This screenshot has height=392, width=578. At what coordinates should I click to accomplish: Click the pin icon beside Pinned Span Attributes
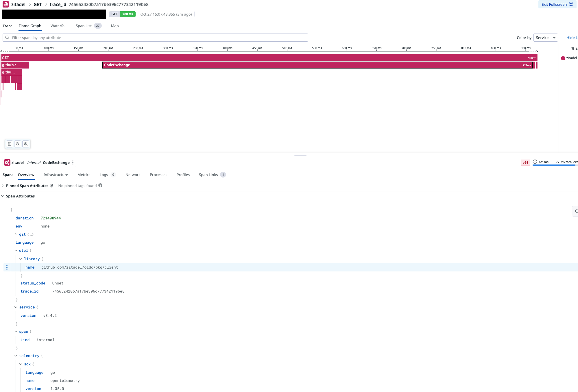[52, 186]
